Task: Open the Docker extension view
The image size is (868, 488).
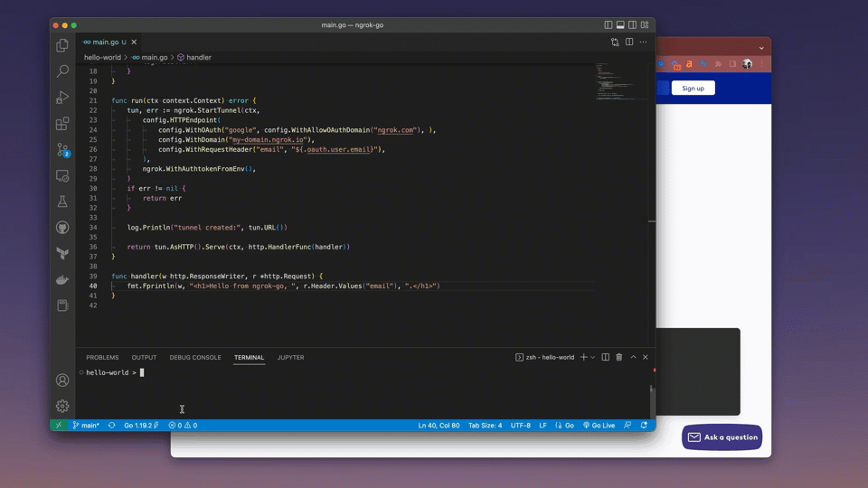Action: [62, 279]
